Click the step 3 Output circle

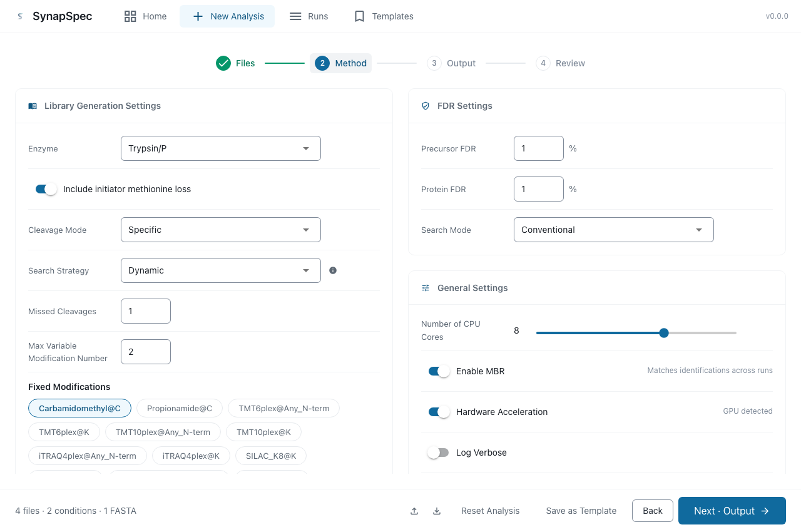click(434, 63)
